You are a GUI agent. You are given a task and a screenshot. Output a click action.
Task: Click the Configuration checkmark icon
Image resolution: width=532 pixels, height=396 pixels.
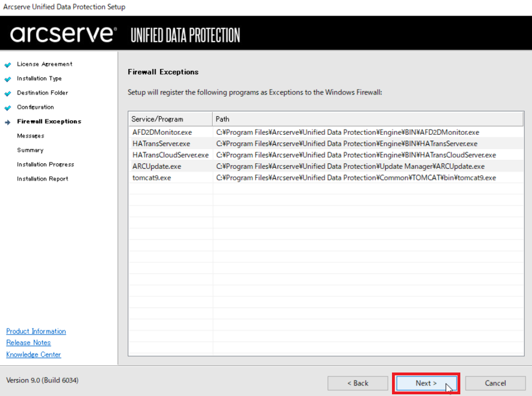coord(8,108)
